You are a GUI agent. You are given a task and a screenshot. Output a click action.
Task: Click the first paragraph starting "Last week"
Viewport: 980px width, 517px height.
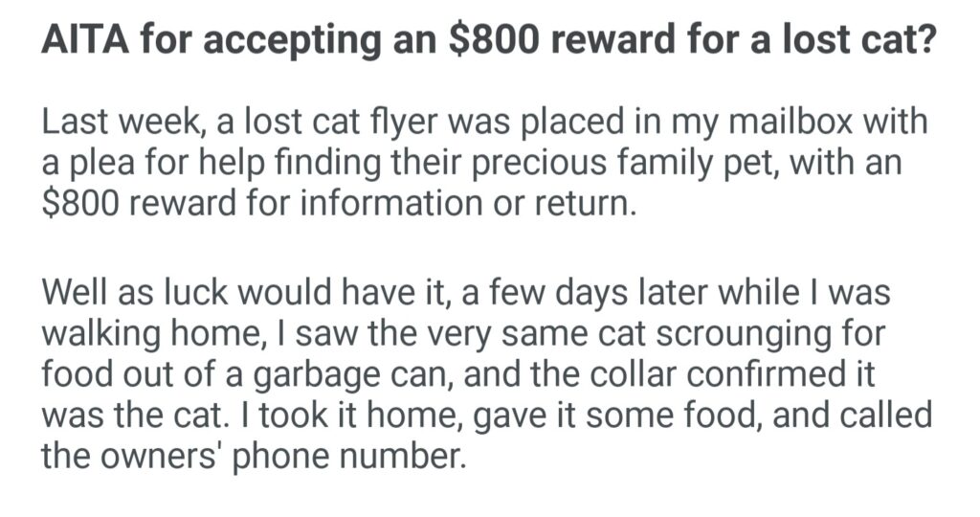[479, 163]
